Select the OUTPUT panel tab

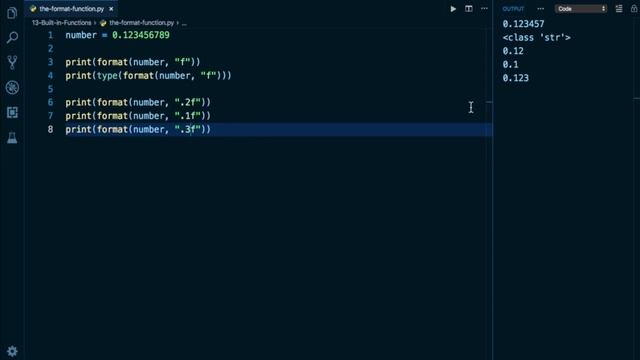pos(513,9)
